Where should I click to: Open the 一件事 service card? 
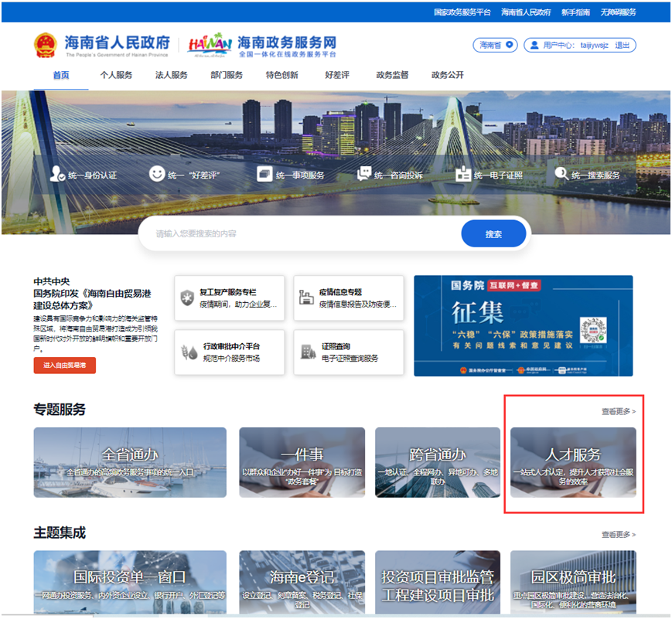[x=302, y=462]
